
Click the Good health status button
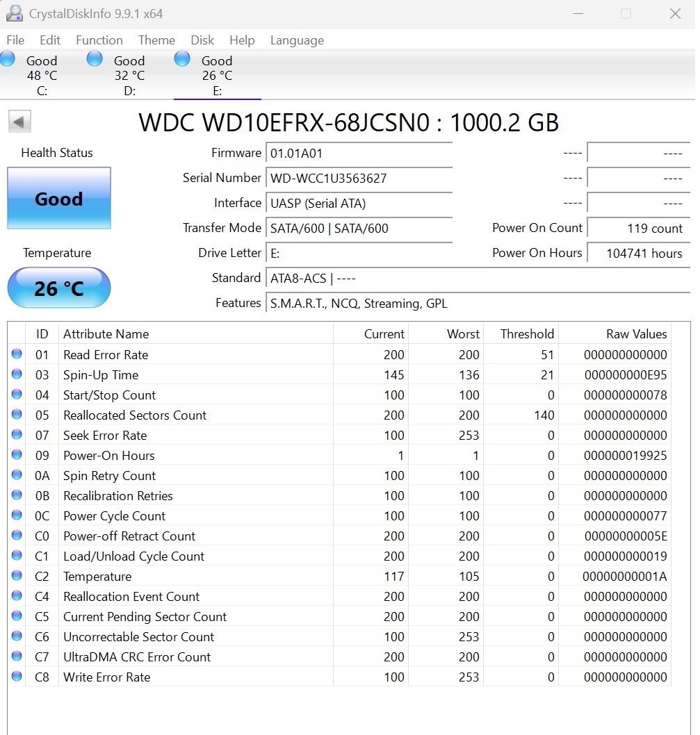59,198
